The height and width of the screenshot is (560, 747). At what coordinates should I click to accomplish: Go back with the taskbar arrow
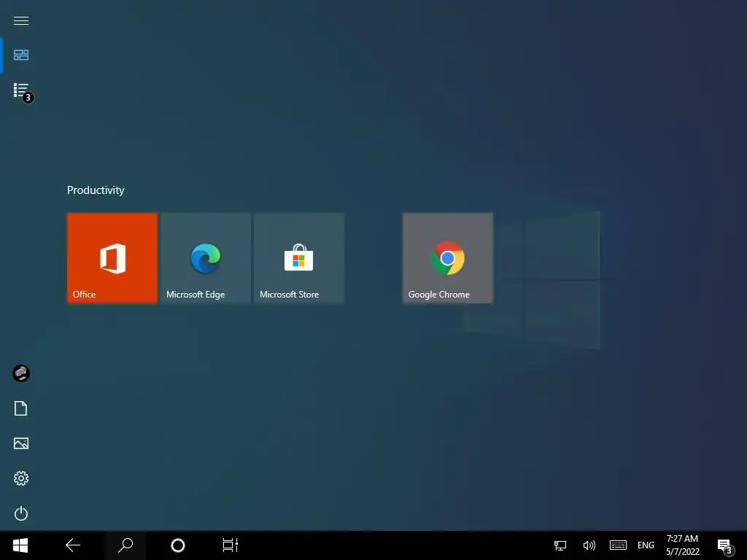coord(73,545)
